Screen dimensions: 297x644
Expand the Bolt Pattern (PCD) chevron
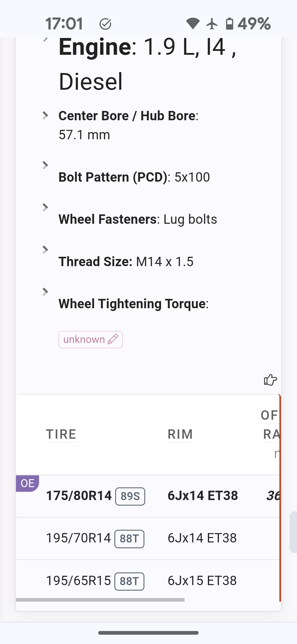point(45,165)
